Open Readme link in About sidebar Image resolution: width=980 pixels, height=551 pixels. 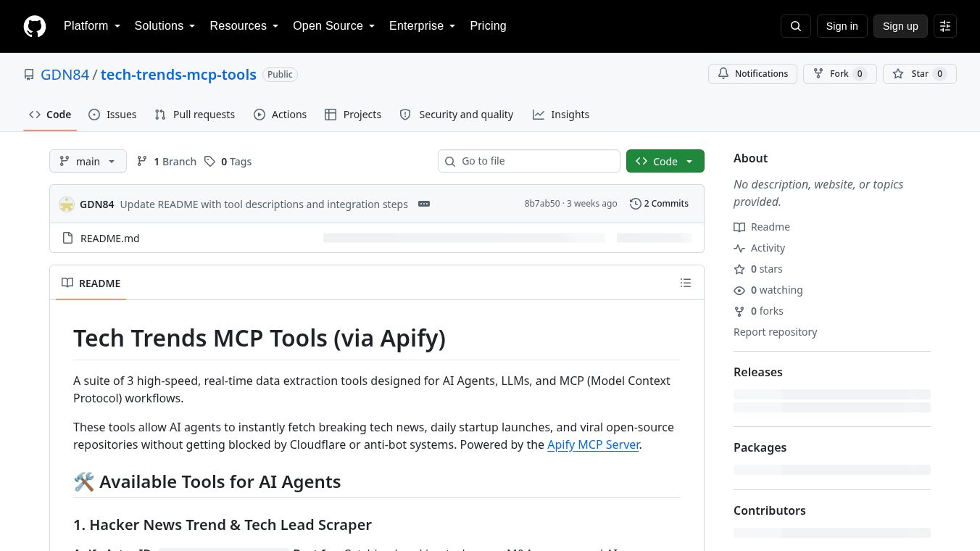coord(762,227)
